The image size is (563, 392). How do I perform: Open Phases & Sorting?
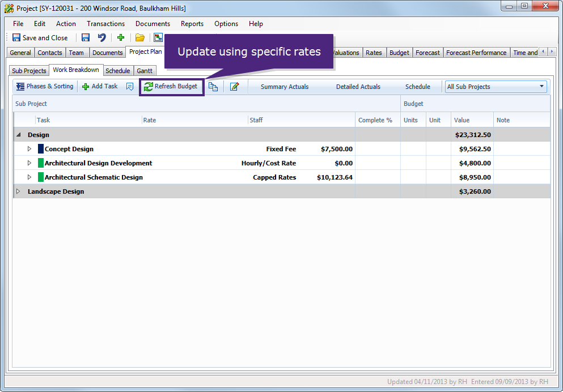(x=45, y=87)
